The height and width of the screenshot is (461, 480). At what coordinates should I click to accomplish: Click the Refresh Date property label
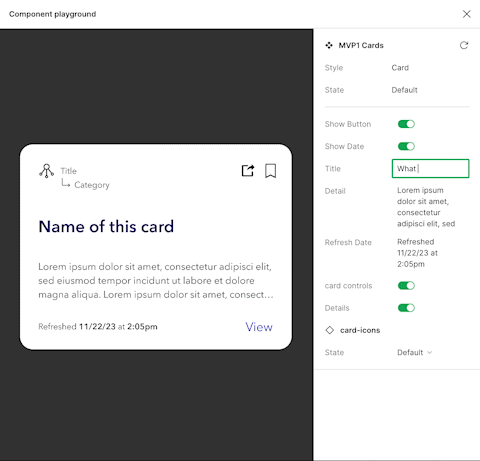[x=348, y=242]
